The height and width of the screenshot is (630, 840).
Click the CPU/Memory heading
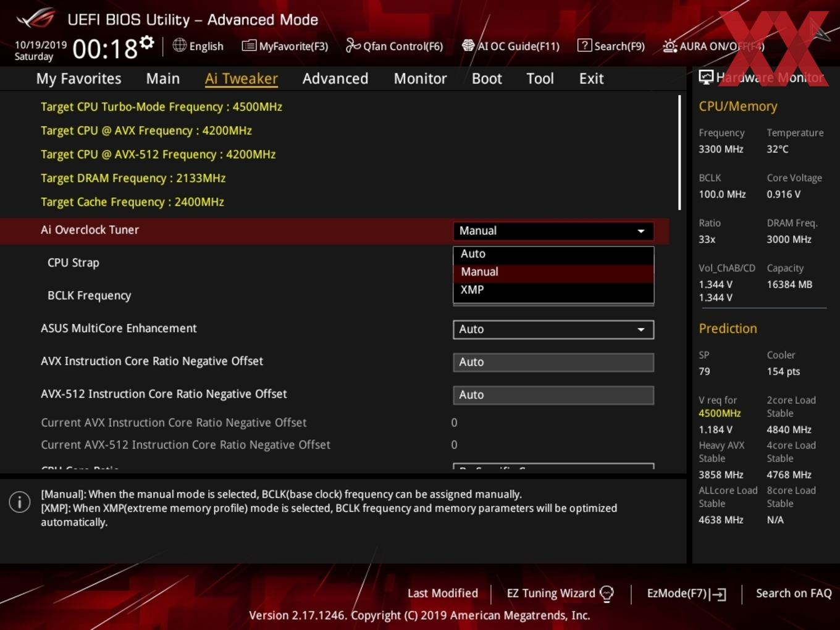737,106
